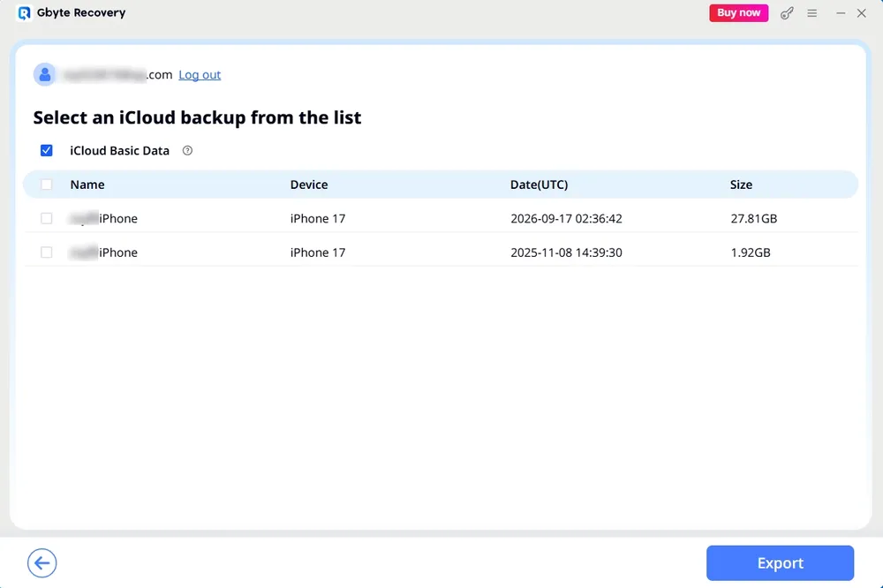Image resolution: width=883 pixels, height=588 pixels.
Task: Uncheck the iCloud Basic Data checkbox
Action: click(46, 150)
